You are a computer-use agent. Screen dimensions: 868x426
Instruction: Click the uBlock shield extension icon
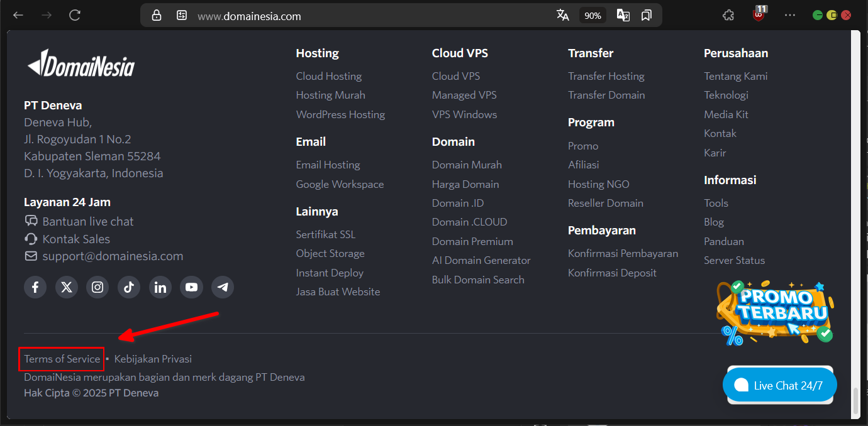tap(759, 15)
